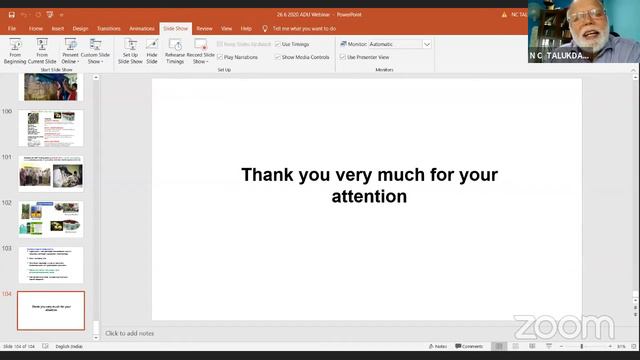Click the zoom out minus button
Image resolution: width=640 pixels, height=360 pixels.
click(x=561, y=346)
